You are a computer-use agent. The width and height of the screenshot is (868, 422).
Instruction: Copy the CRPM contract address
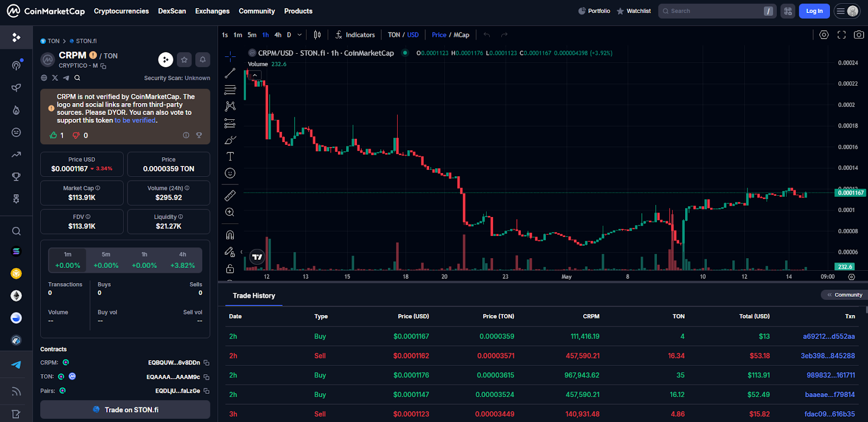tap(206, 363)
